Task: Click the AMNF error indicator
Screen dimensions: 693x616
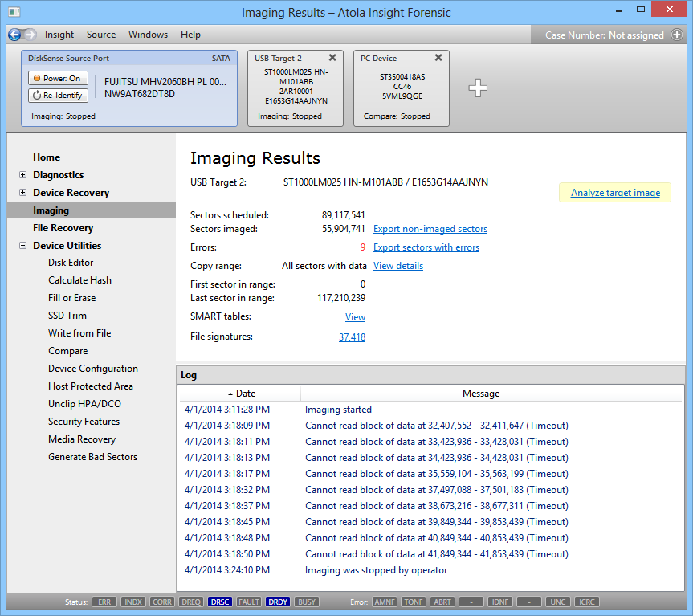Action: [385, 602]
